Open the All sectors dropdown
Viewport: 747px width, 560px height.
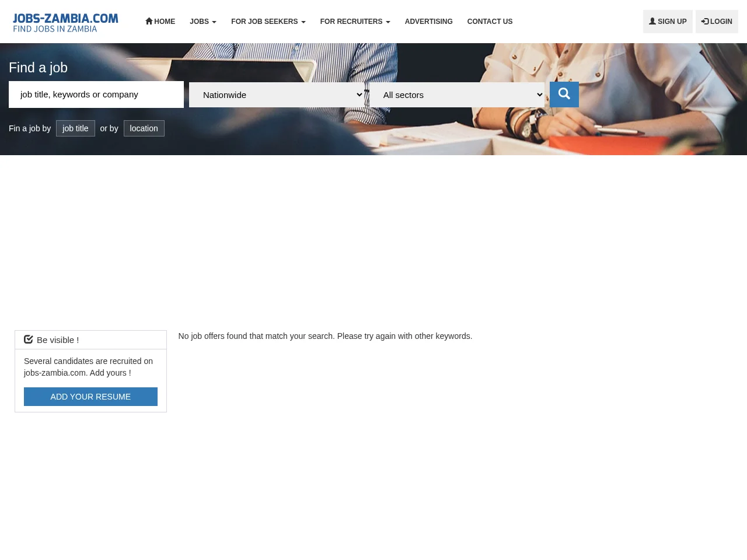coord(457,94)
